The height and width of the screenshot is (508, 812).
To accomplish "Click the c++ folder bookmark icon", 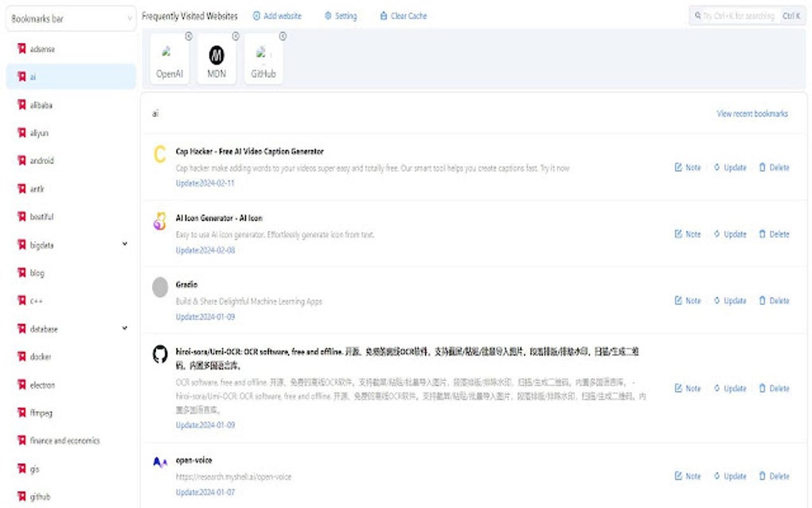I will tap(21, 300).
